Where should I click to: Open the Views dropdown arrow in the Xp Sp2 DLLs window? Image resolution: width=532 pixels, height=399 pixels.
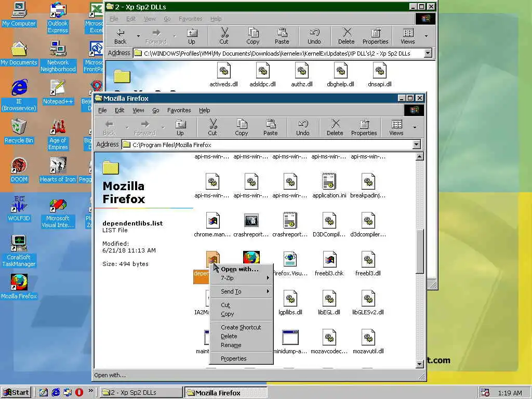(426, 36)
